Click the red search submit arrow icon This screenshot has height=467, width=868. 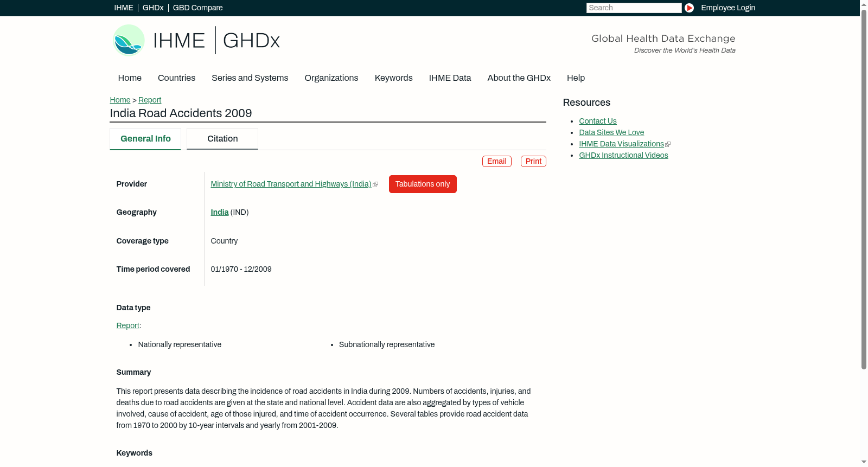[x=689, y=8]
